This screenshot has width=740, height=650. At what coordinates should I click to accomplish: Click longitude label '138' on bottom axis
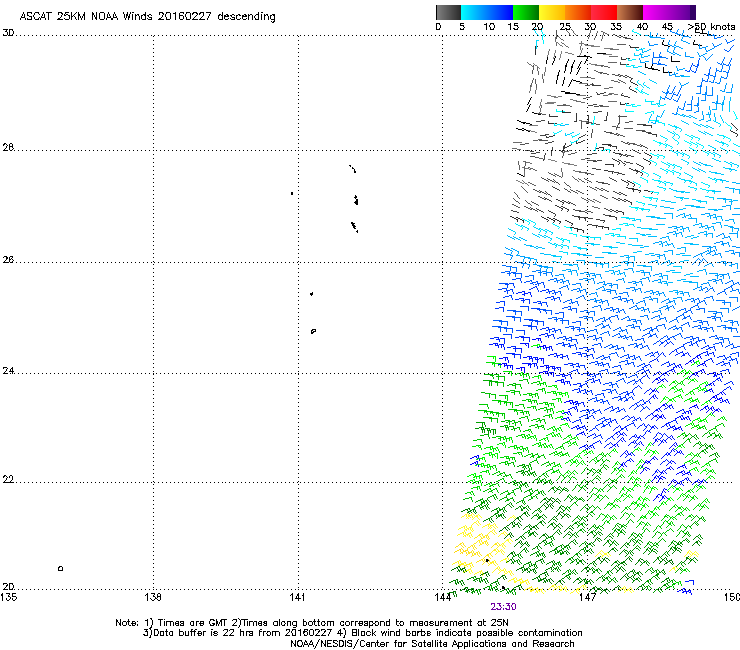pyautogui.click(x=153, y=597)
